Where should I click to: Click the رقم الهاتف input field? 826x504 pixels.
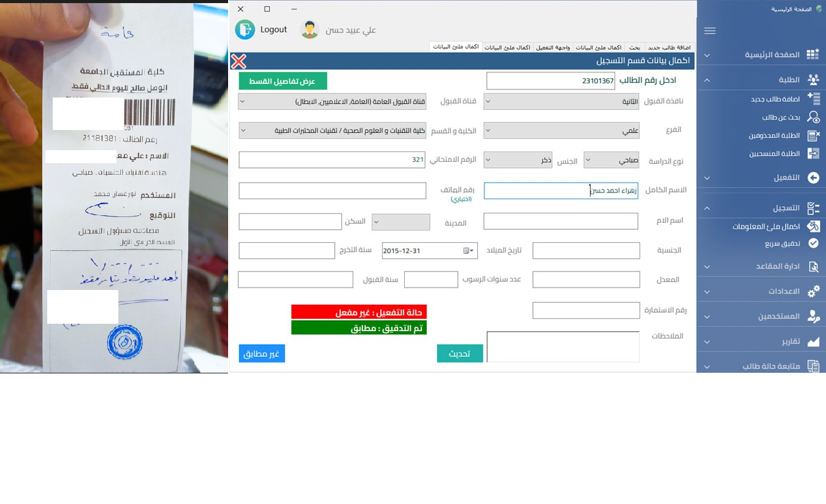(x=332, y=191)
